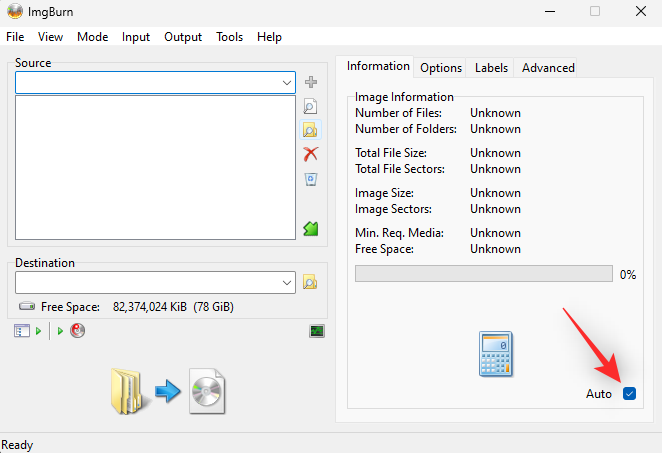This screenshot has width=662, height=453.
Task: Click the browse for a folder icon beside Source list
Action: click(310, 130)
